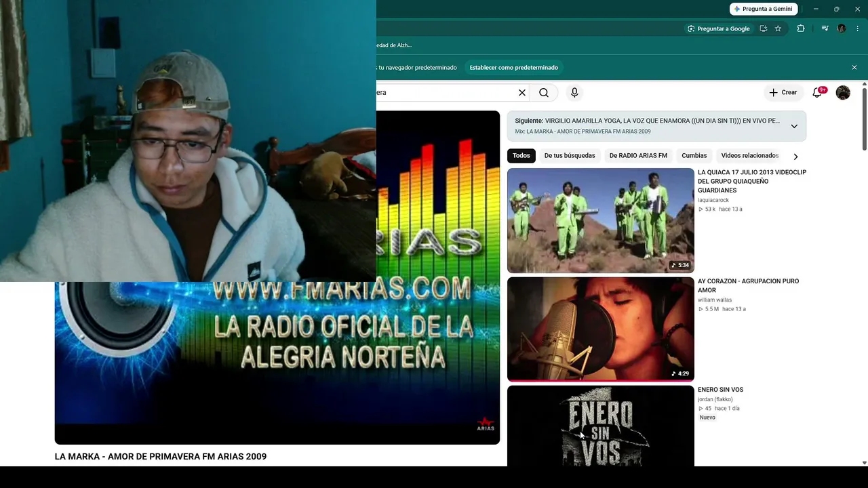This screenshot has width=868, height=488.
Task: Show more filter chips with right arrow
Action: pyautogui.click(x=795, y=157)
